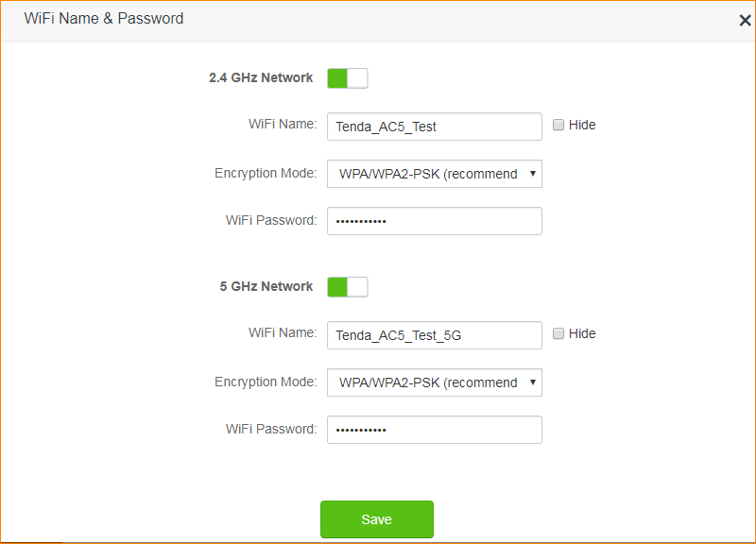Click the 2.4 GHz "WiFi Name:" label
The height and width of the screenshot is (544, 756).
tap(283, 125)
